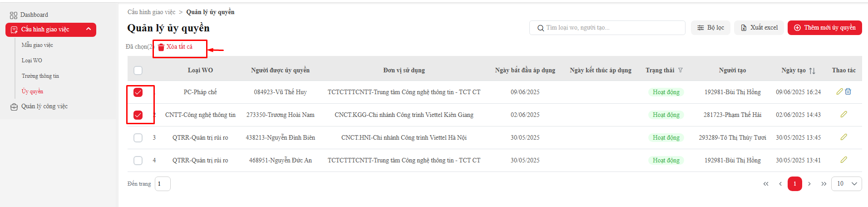Sort by Ngày tạo using arrows icon
Image resolution: width=868 pixels, height=207 pixels.
click(x=812, y=71)
